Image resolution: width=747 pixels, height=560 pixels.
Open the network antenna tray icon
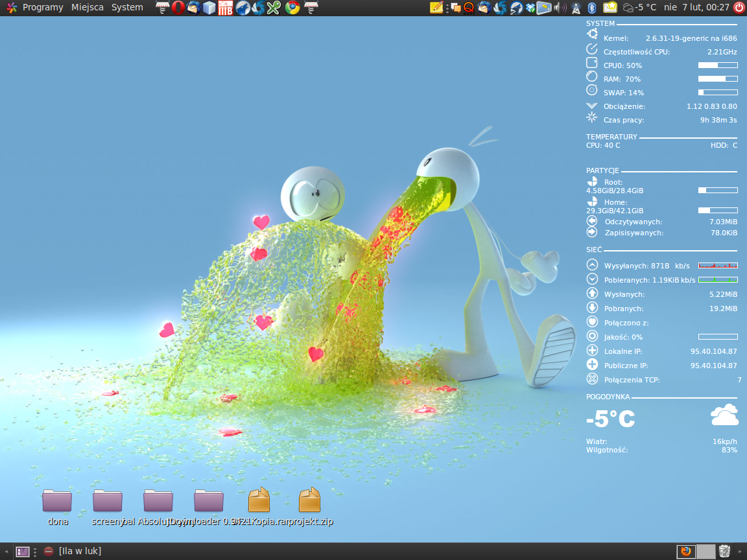576,8
